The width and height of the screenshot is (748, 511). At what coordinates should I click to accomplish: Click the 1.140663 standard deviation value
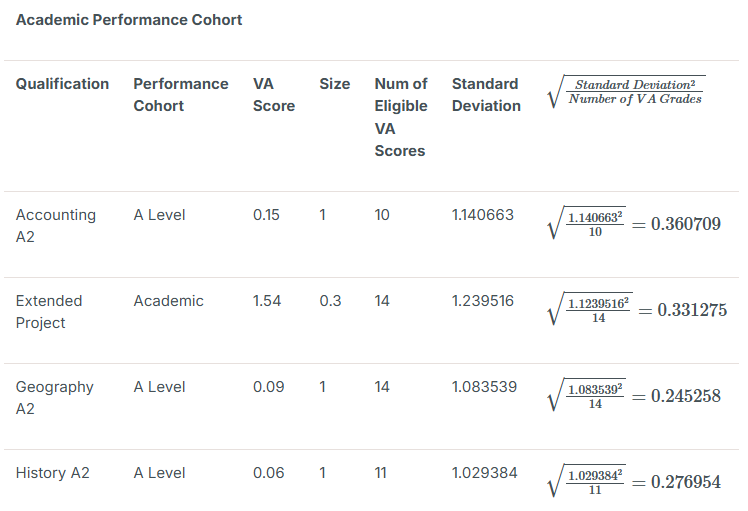click(x=482, y=215)
